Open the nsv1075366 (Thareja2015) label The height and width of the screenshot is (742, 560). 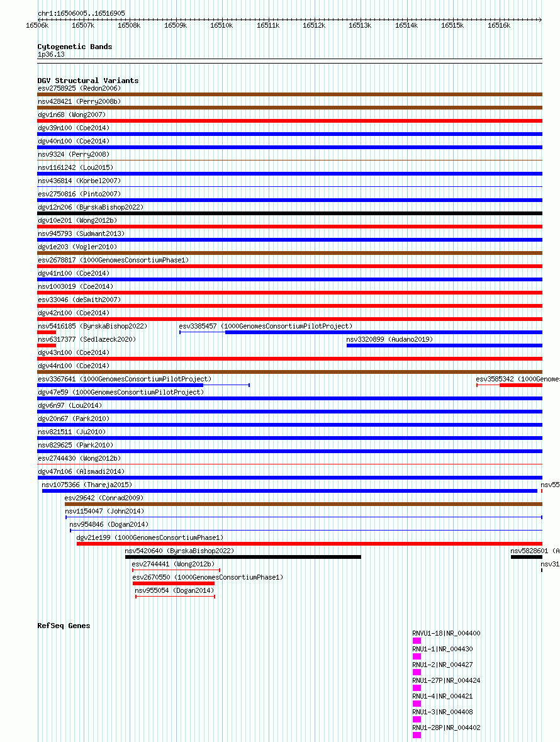point(87,485)
